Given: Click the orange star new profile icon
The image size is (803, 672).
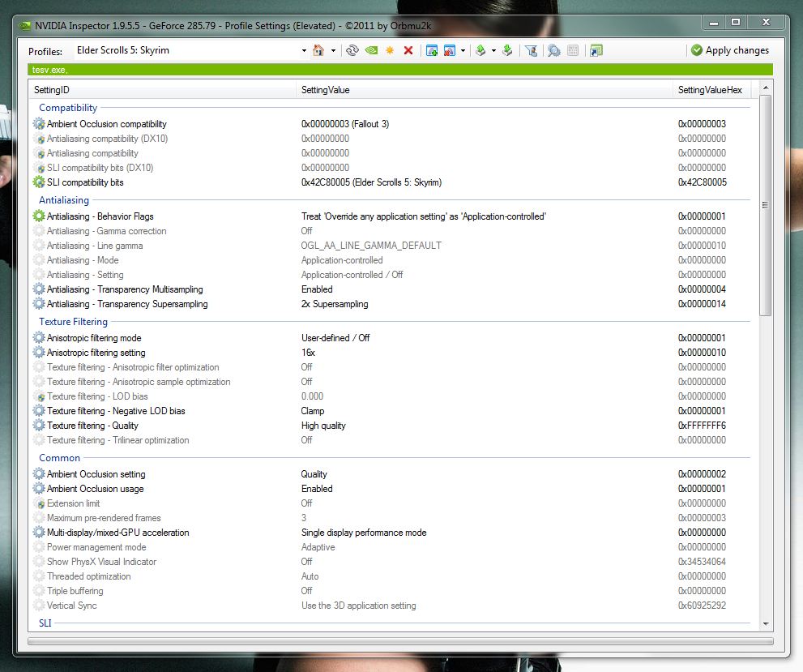Looking at the screenshot, I should pyautogui.click(x=390, y=50).
